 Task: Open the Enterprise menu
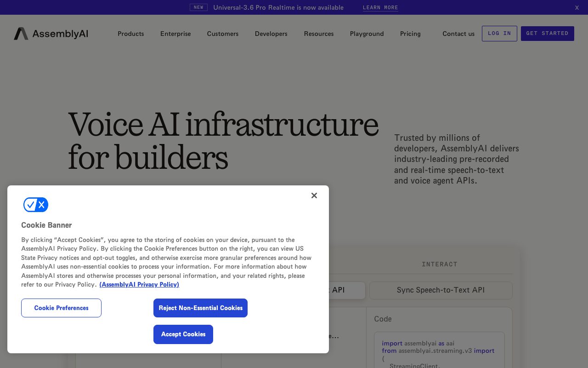[175, 34]
